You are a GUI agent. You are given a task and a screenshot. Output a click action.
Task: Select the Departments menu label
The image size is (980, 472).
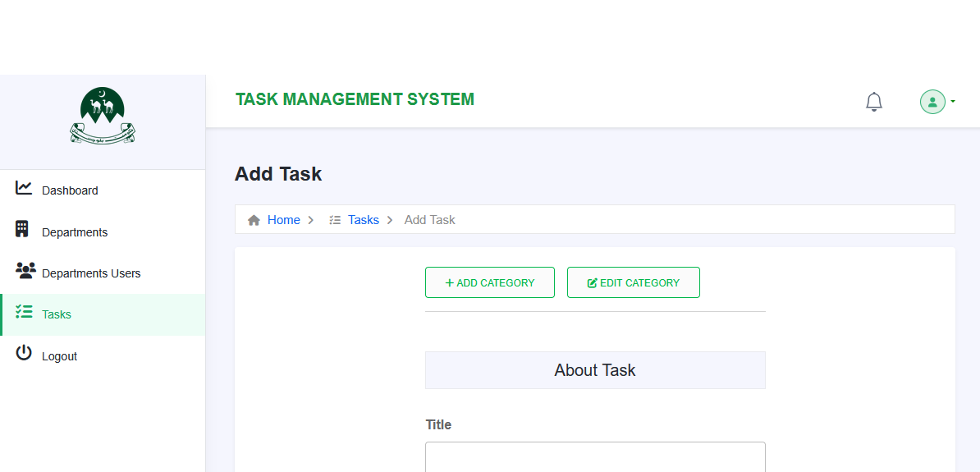pyautogui.click(x=75, y=232)
